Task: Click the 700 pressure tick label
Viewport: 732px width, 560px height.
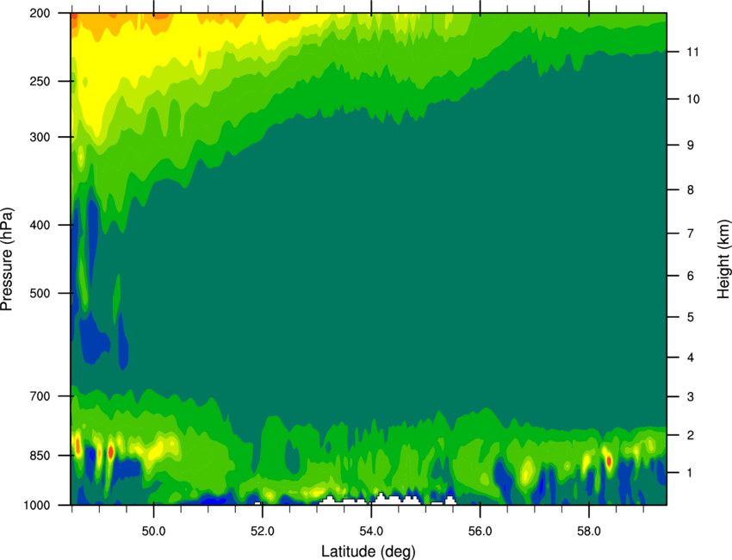Action: click(x=40, y=396)
